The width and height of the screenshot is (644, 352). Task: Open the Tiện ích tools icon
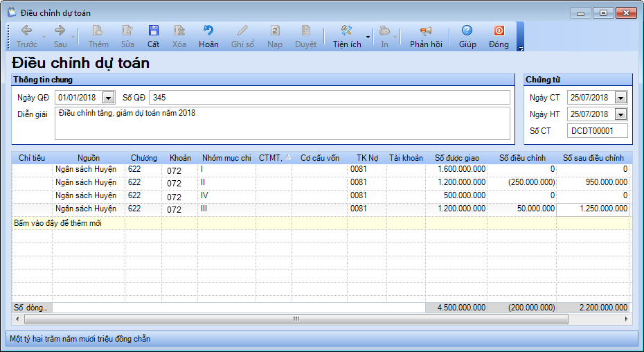click(347, 30)
